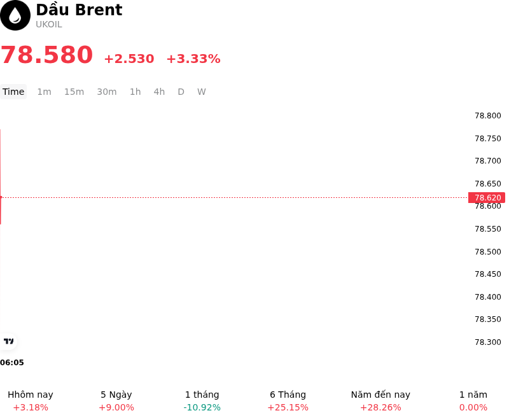Select the Time chart interval tab
The image size is (509, 420).
point(13,92)
